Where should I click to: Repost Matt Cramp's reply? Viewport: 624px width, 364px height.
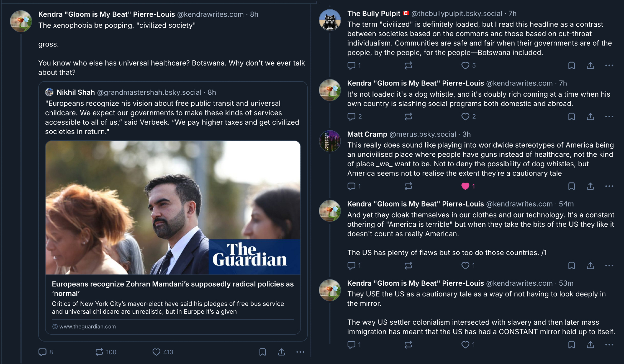[408, 186]
